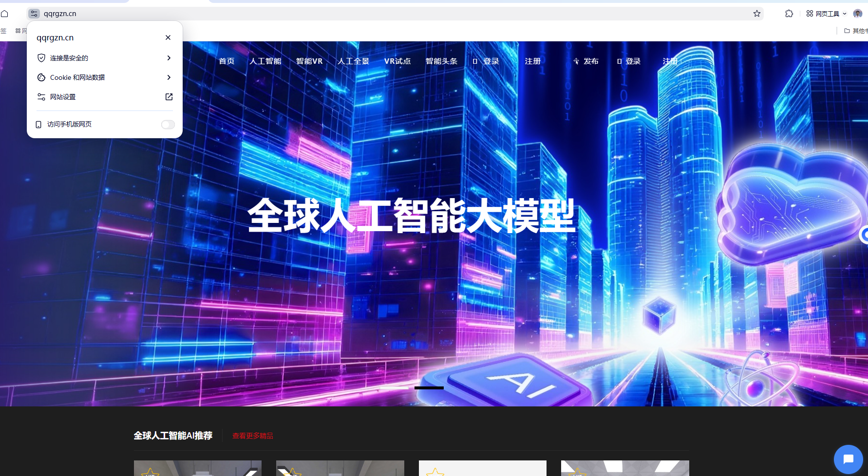Open 网站设置 via external link icon

point(169,97)
